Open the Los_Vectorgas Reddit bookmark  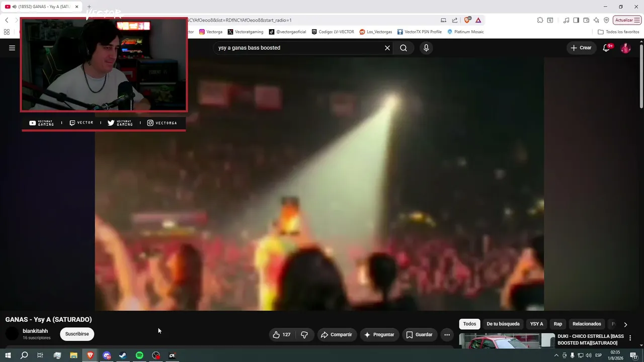(376, 32)
